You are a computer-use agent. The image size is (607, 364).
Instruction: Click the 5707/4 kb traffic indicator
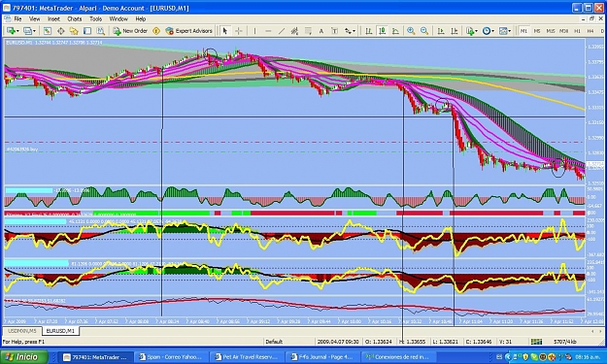click(x=565, y=342)
